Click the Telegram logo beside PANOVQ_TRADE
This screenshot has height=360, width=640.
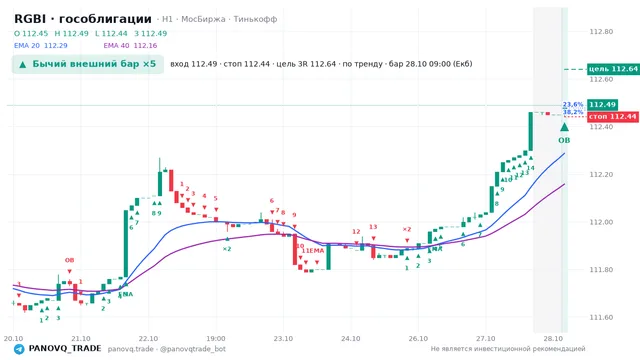pyautogui.click(x=19, y=349)
